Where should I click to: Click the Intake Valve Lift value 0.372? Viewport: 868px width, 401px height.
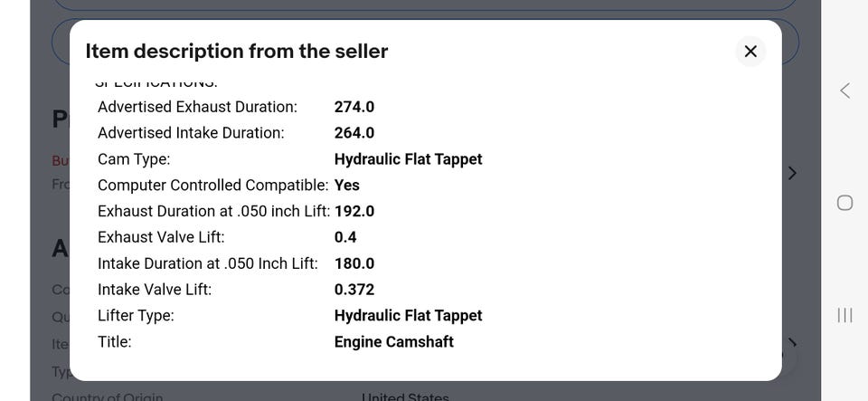[x=354, y=291]
